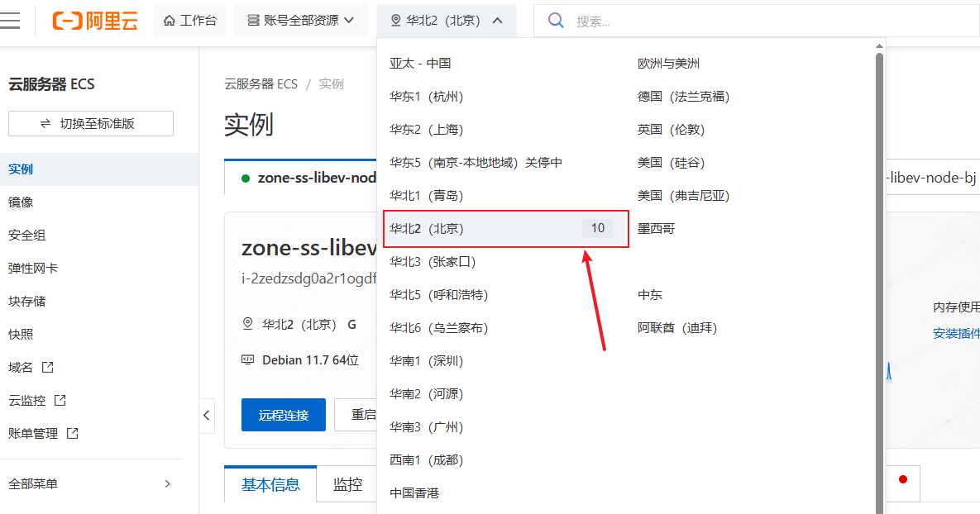The image size is (980, 514).
Task: Expand 全部菜单 in the sidebar
Action: pyautogui.click(x=89, y=483)
